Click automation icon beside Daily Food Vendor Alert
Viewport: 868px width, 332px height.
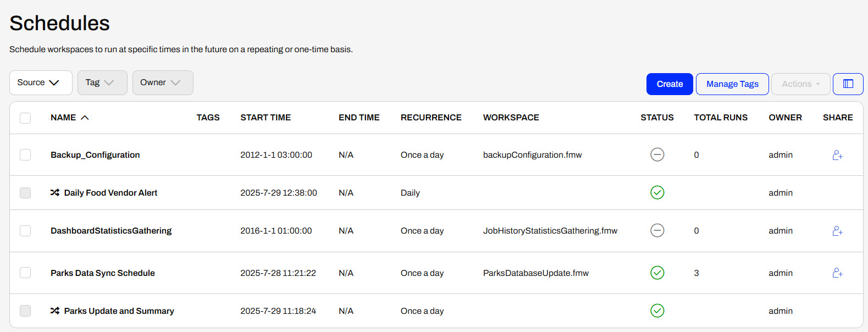pyautogui.click(x=55, y=192)
